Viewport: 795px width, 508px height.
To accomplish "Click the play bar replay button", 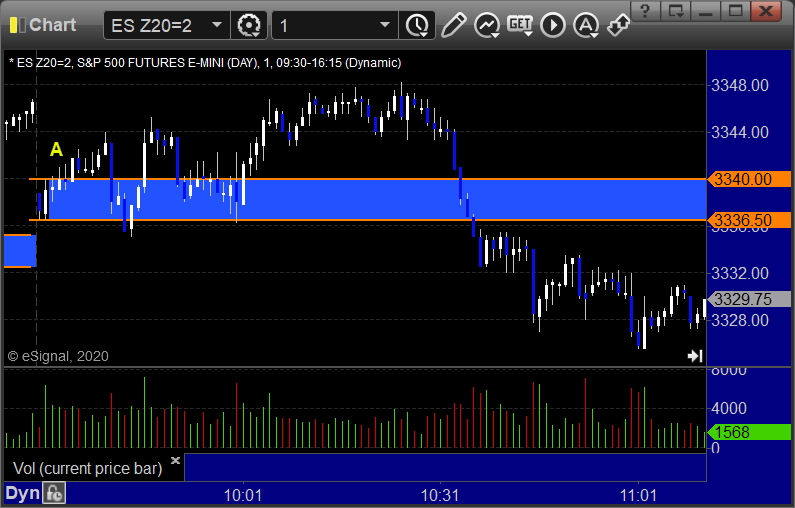I will [553, 25].
